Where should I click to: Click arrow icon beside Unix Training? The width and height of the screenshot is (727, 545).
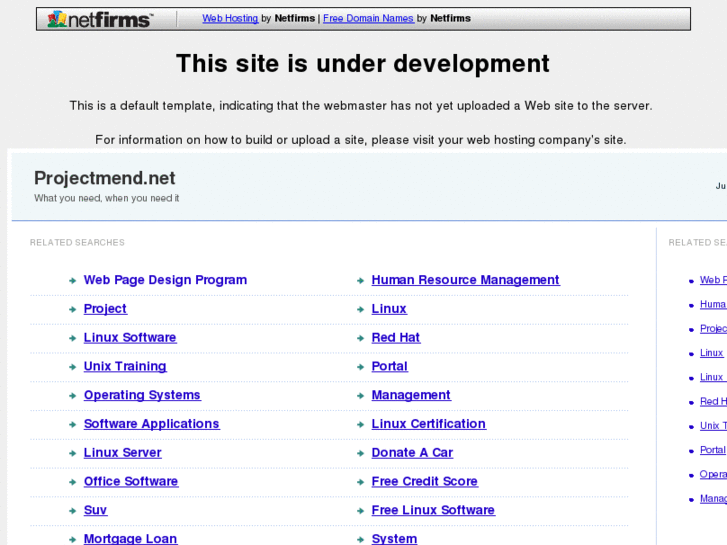(x=72, y=367)
